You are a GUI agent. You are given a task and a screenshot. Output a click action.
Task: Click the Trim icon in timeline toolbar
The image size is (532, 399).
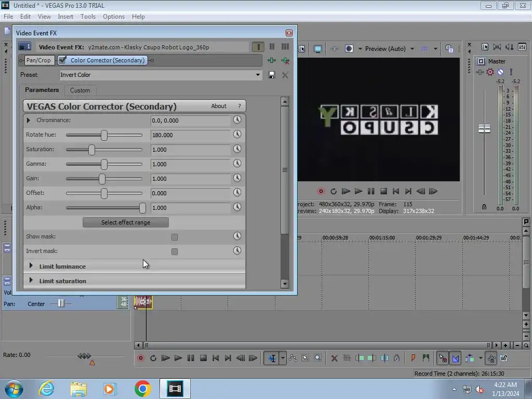pyautogui.click(x=347, y=358)
